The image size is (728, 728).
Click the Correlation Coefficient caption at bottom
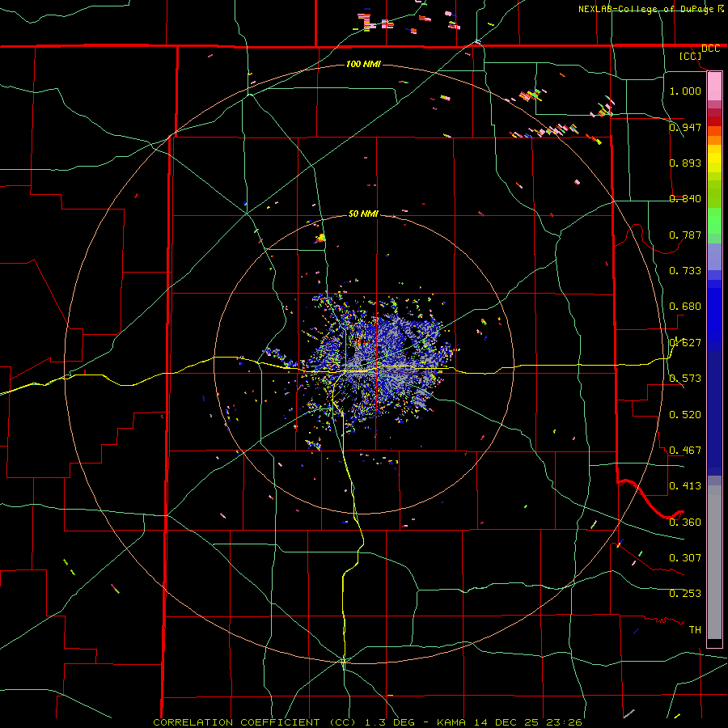[367, 722]
